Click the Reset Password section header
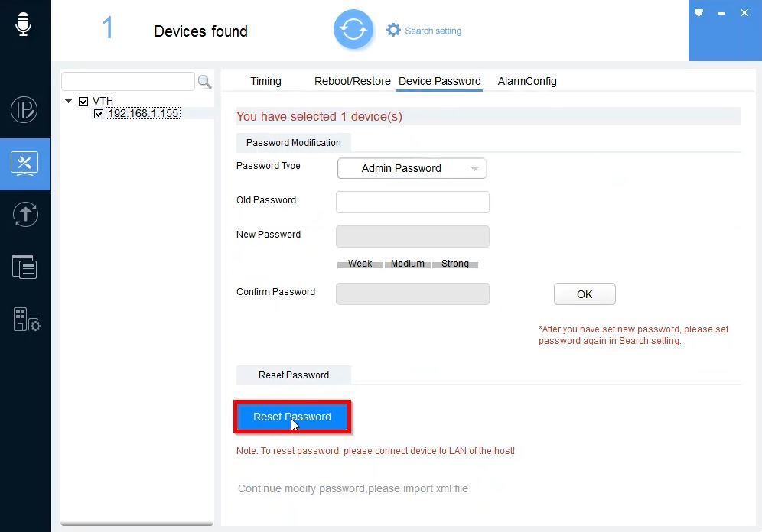The image size is (762, 532). click(294, 375)
